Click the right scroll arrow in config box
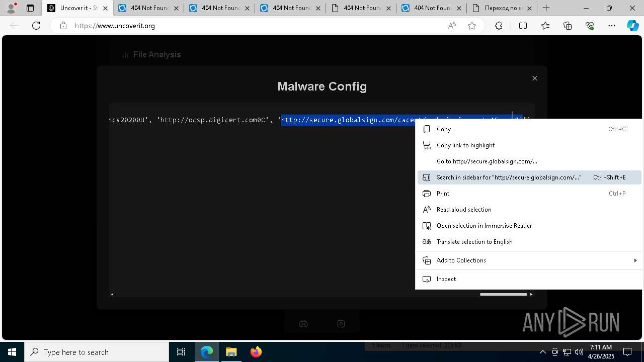 click(531, 294)
